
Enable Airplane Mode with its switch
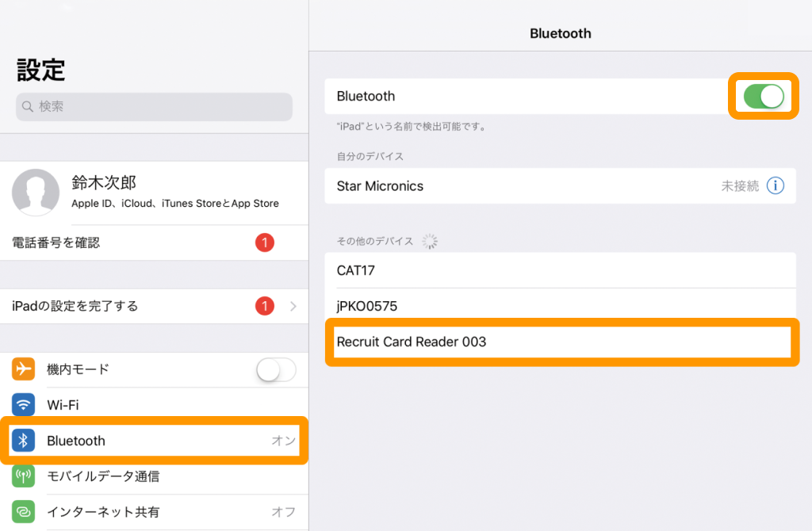(276, 369)
